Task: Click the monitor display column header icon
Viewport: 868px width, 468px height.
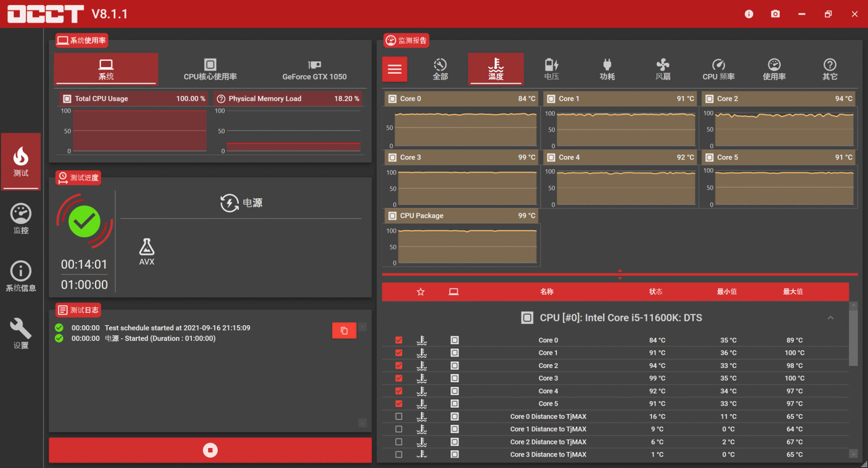Action: [453, 292]
